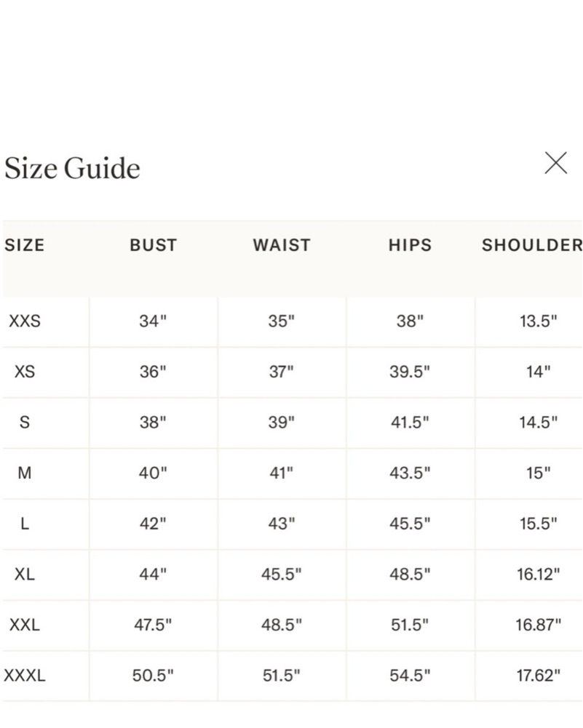This screenshot has height=728, width=583.
Task: Select the BUST column header
Action: (154, 244)
